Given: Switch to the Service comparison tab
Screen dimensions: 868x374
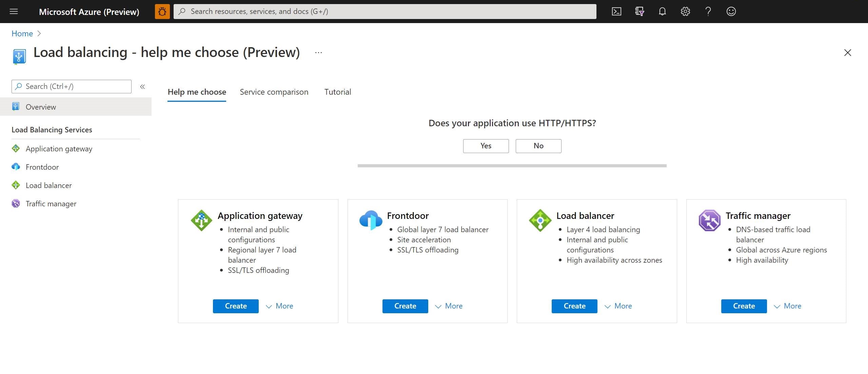Looking at the screenshot, I should 274,92.
